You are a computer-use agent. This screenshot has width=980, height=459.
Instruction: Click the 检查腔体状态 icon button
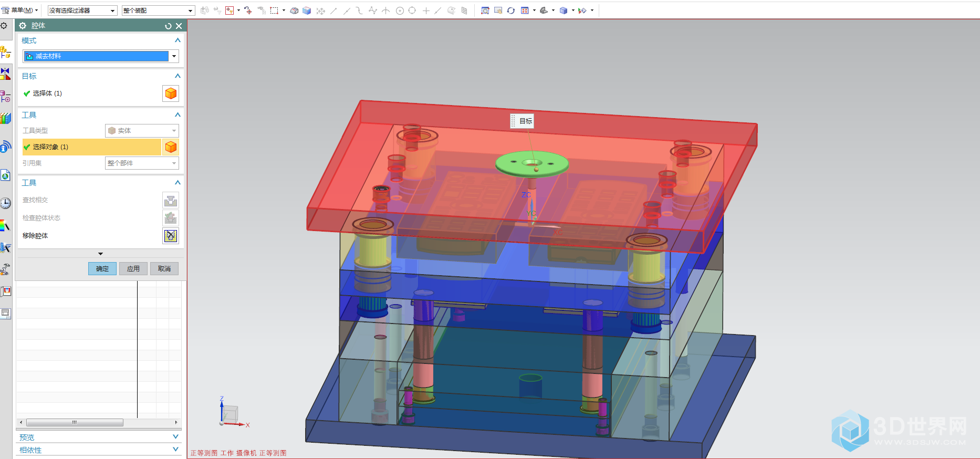click(171, 218)
